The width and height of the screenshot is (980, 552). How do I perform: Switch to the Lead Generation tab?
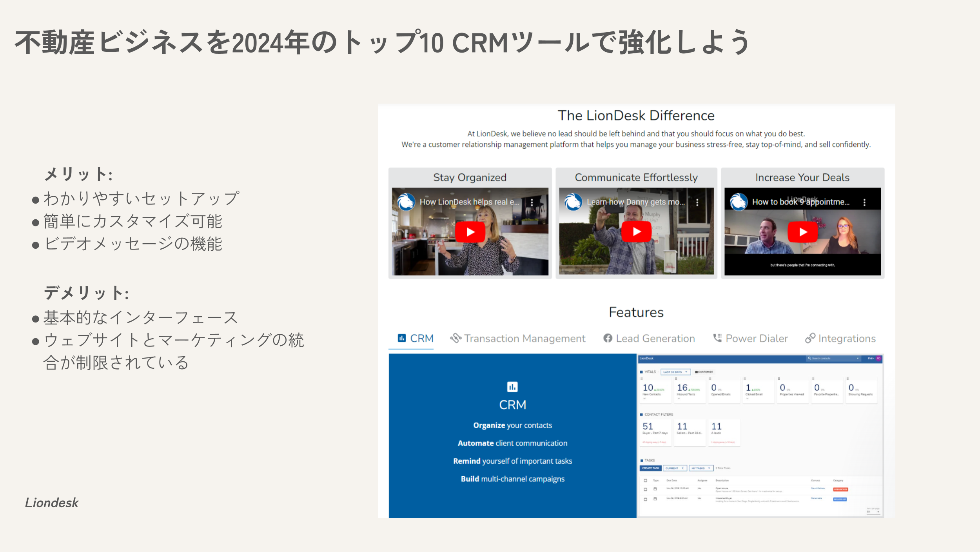[x=649, y=338]
